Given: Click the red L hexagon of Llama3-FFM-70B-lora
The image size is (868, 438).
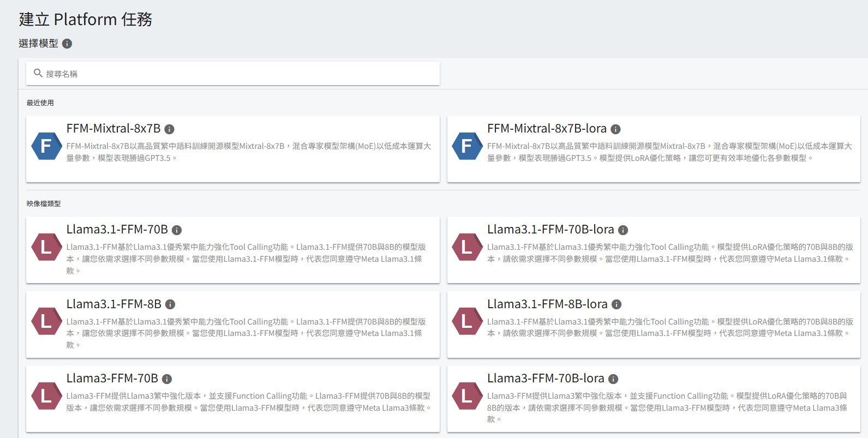Looking at the screenshot, I should [467, 396].
